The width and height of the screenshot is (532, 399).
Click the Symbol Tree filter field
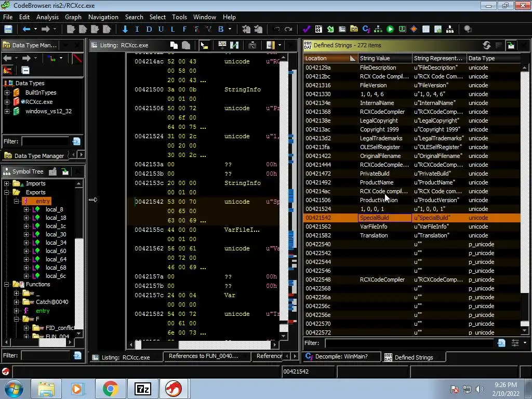(46, 355)
